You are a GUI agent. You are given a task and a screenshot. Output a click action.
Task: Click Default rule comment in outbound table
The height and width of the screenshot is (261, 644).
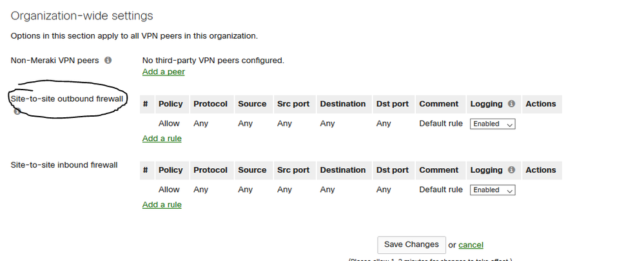(440, 123)
